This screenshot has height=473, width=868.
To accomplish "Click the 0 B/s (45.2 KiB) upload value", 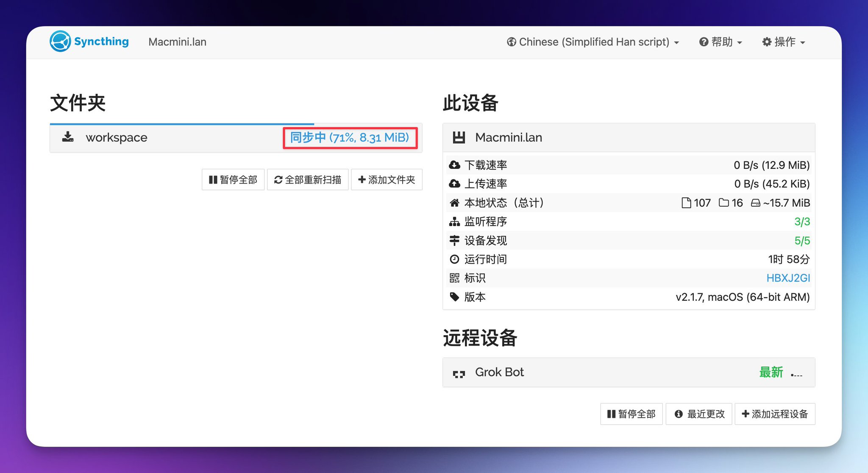I will coord(772,184).
